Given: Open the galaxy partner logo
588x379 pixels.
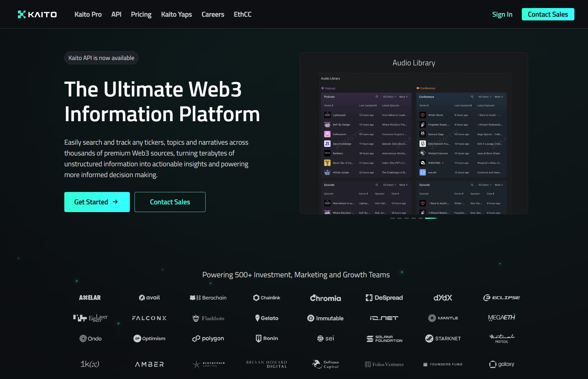Looking at the screenshot, I should pos(501,364).
